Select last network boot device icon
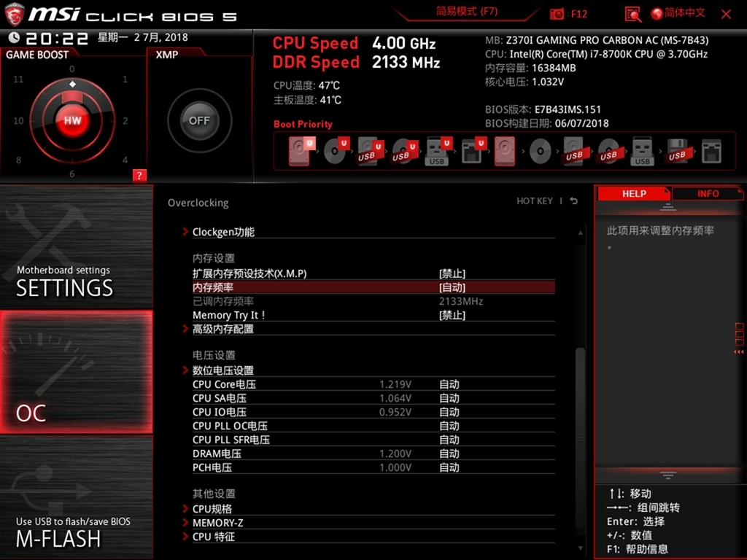 711,152
